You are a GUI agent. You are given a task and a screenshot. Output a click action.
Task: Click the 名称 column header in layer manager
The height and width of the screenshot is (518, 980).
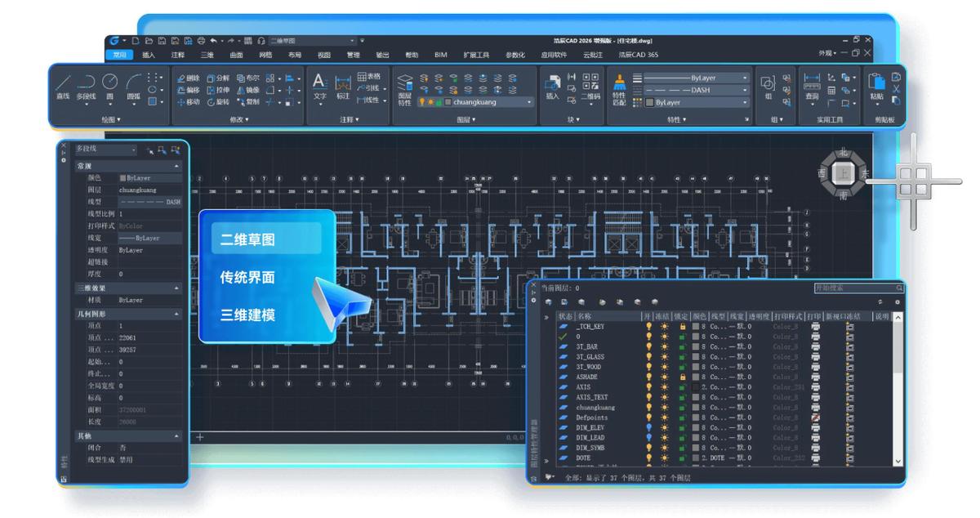pyautogui.click(x=608, y=315)
